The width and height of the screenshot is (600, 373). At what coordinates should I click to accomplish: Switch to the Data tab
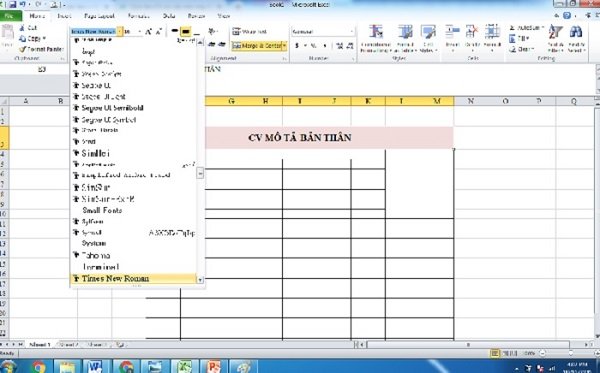(169, 16)
